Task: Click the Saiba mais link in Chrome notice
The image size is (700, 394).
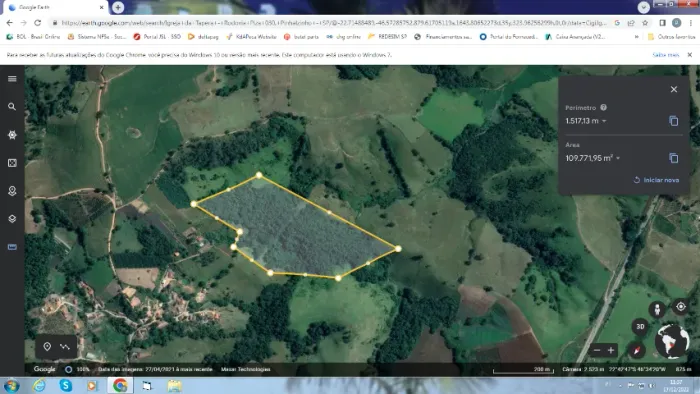Action: tap(666, 55)
